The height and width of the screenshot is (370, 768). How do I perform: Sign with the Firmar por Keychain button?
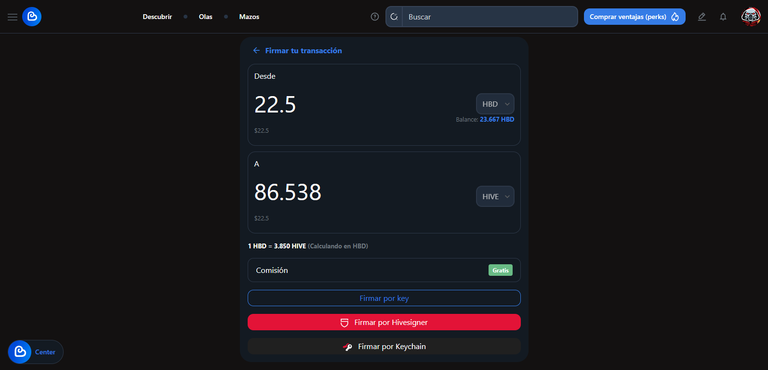[x=384, y=346]
